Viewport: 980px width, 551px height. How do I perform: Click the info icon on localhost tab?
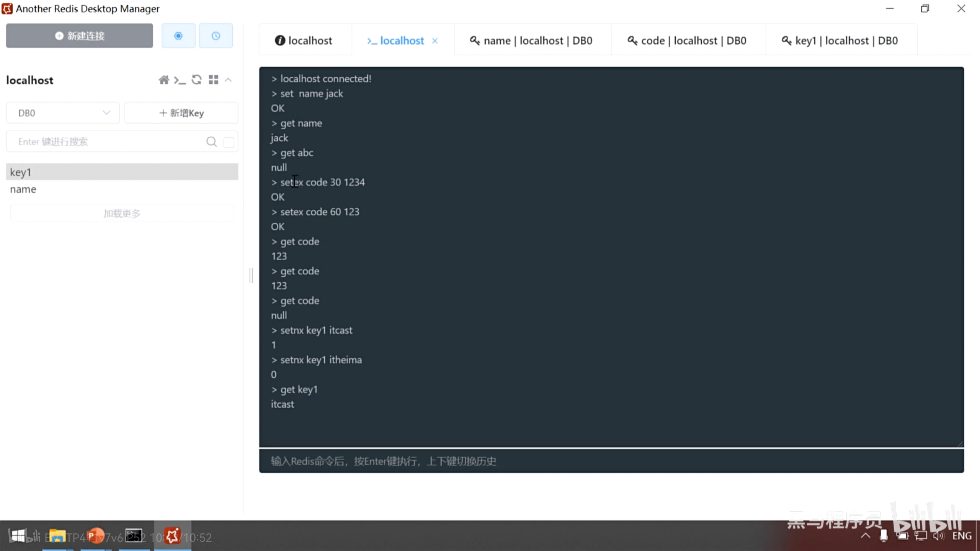280,41
